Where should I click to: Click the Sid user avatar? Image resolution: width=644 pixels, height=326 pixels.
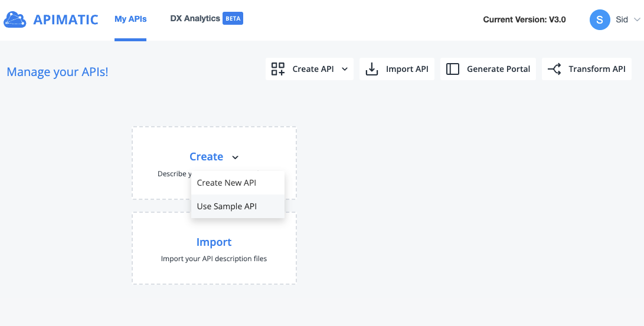pyautogui.click(x=600, y=19)
